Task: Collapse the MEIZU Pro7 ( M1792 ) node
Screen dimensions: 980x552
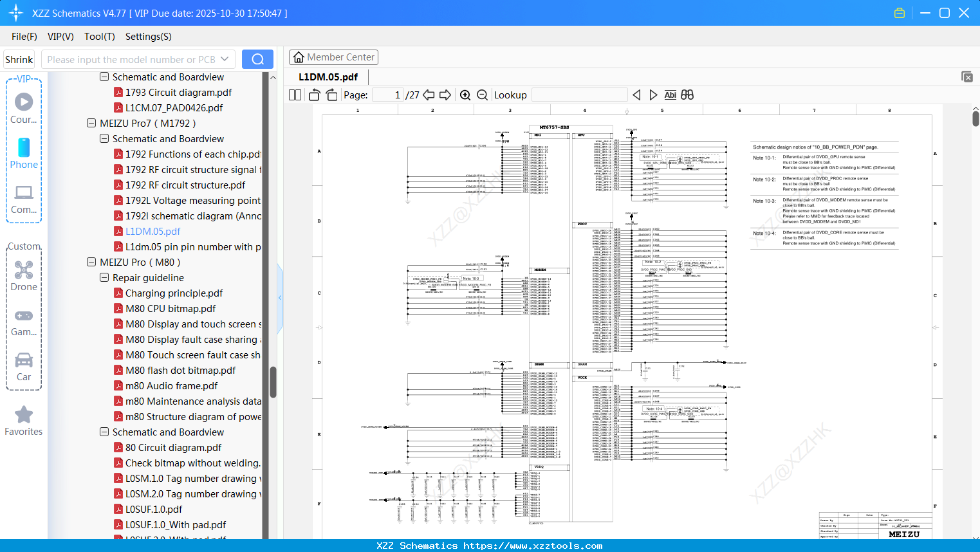Action: click(91, 123)
